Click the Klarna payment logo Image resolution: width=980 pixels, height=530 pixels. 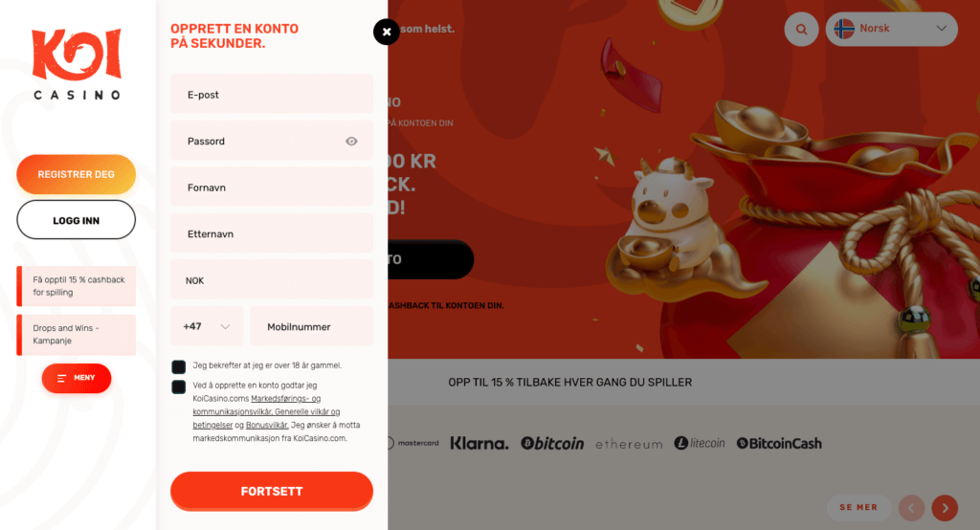[479, 443]
